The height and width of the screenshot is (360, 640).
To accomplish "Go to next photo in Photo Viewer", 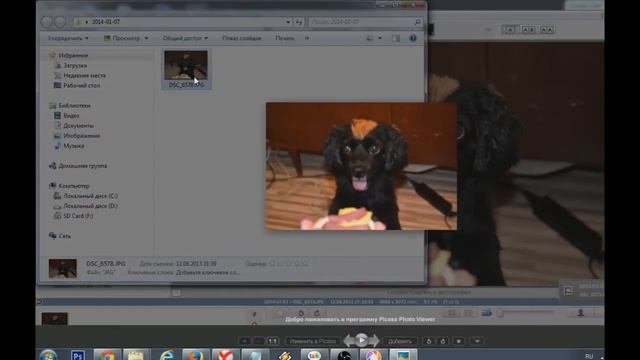I will point(374,340).
